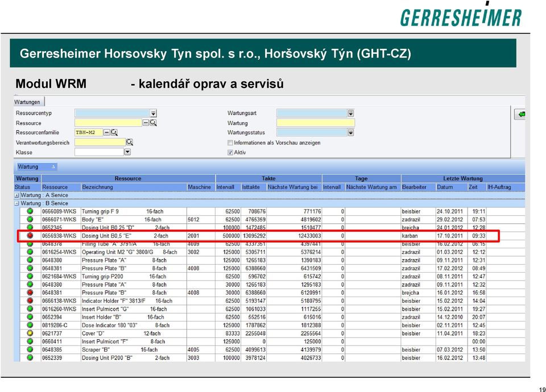The width and height of the screenshot is (546, 392).
Task: Click into the Ressource input field
Action: coord(108,123)
